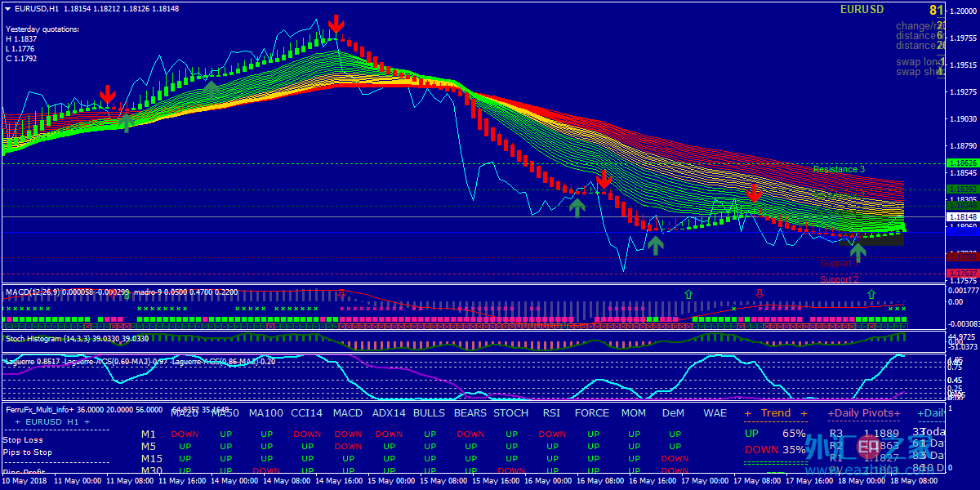Click the red 1.17637 support price tag
980x490 pixels.
click(962, 273)
